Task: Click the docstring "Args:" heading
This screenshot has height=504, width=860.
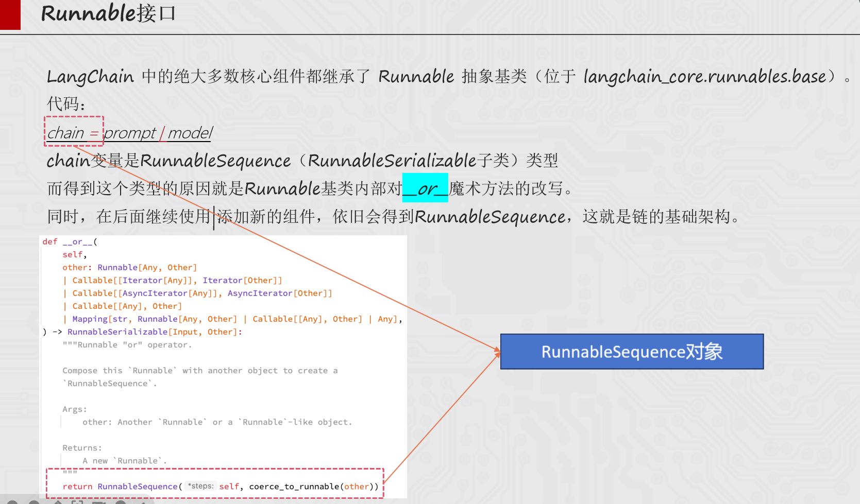Action: pyautogui.click(x=75, y=409)
